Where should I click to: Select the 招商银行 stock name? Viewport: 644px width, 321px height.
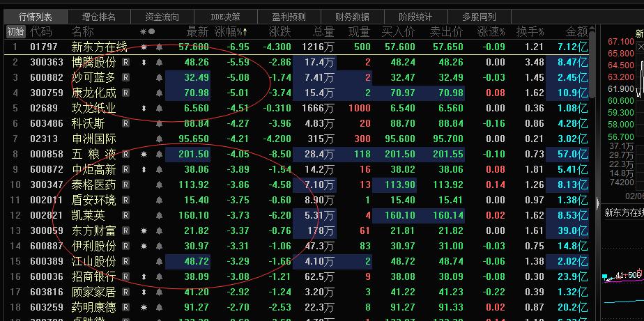pyautogui.click(x=93, y=277)
